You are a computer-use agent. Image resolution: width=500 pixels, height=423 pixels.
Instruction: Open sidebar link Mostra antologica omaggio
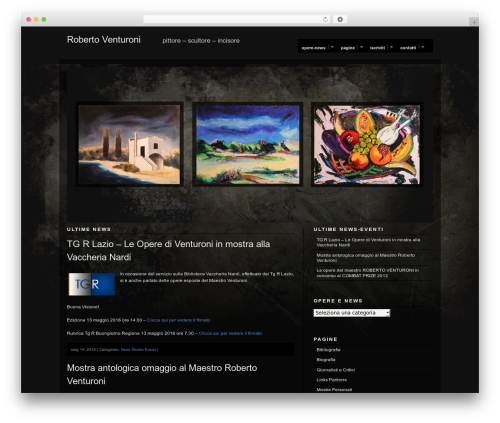coord(366,258)
